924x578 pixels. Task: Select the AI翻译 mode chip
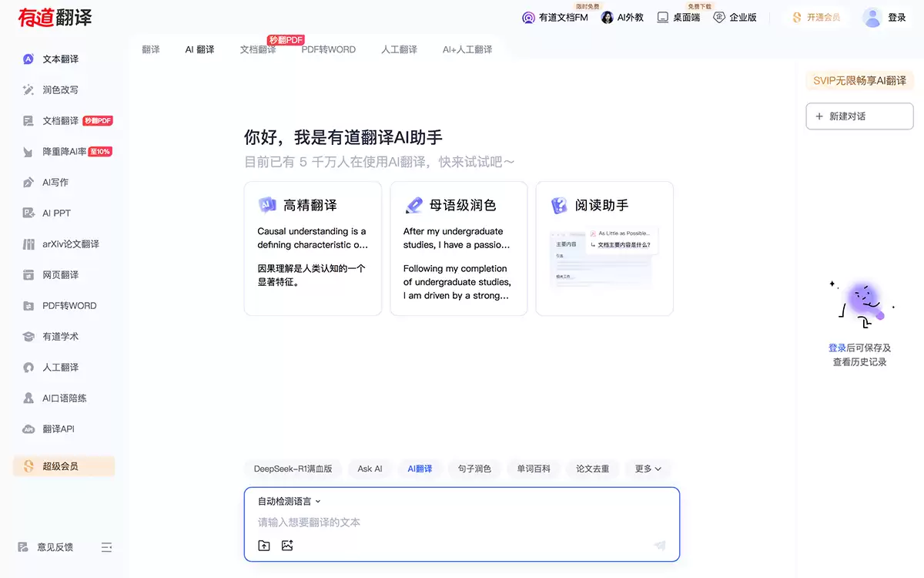pyautogui.click(x=420, y=469)
